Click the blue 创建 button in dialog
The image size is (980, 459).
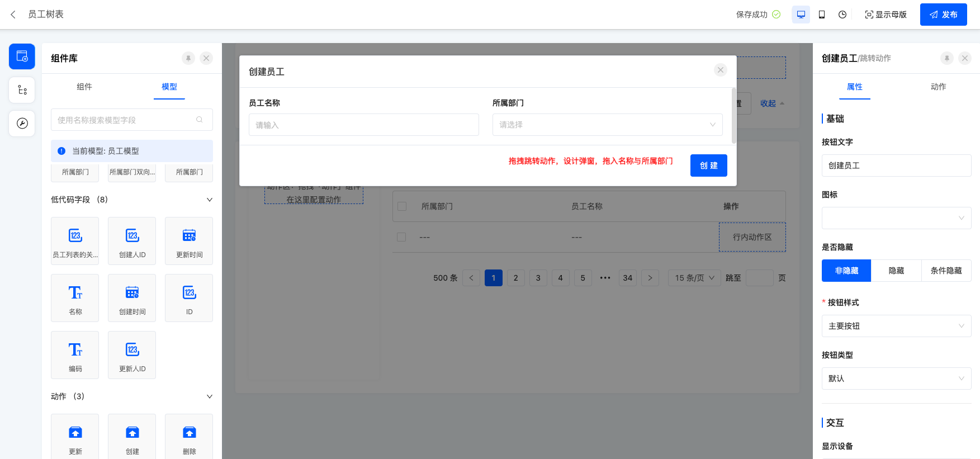point(709,165)
